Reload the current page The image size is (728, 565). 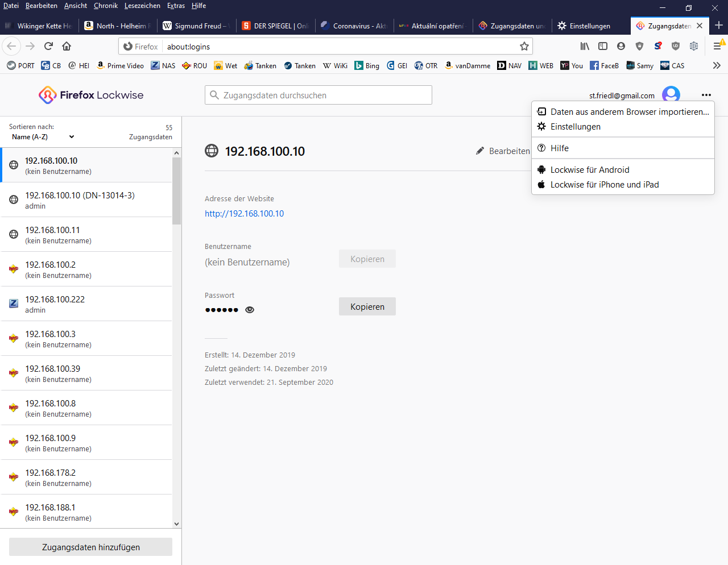48,46
